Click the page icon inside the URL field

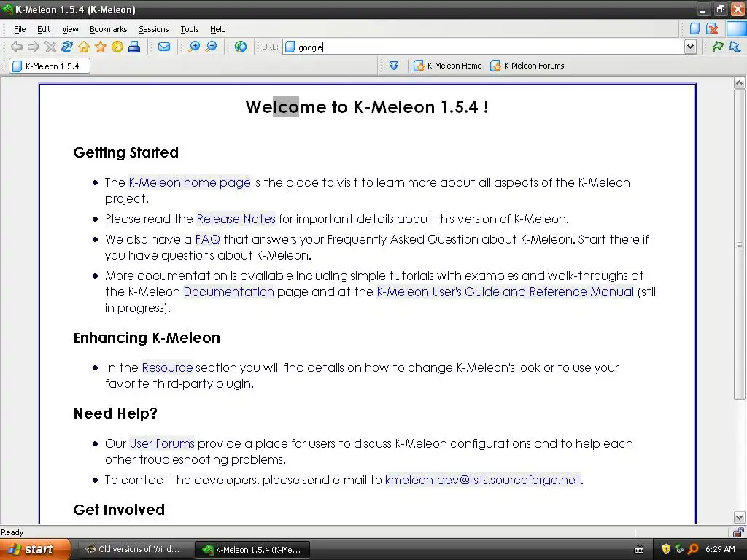tap(290, 47)
